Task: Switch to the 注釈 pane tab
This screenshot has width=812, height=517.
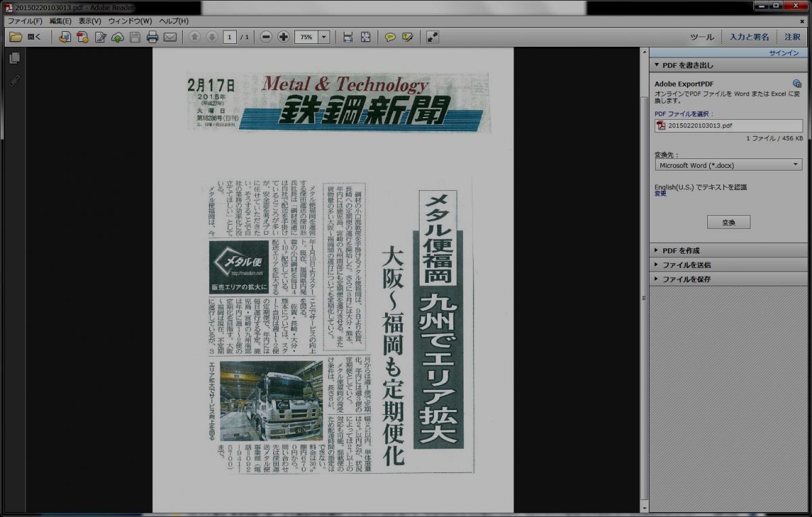Action: click(792, 37)
